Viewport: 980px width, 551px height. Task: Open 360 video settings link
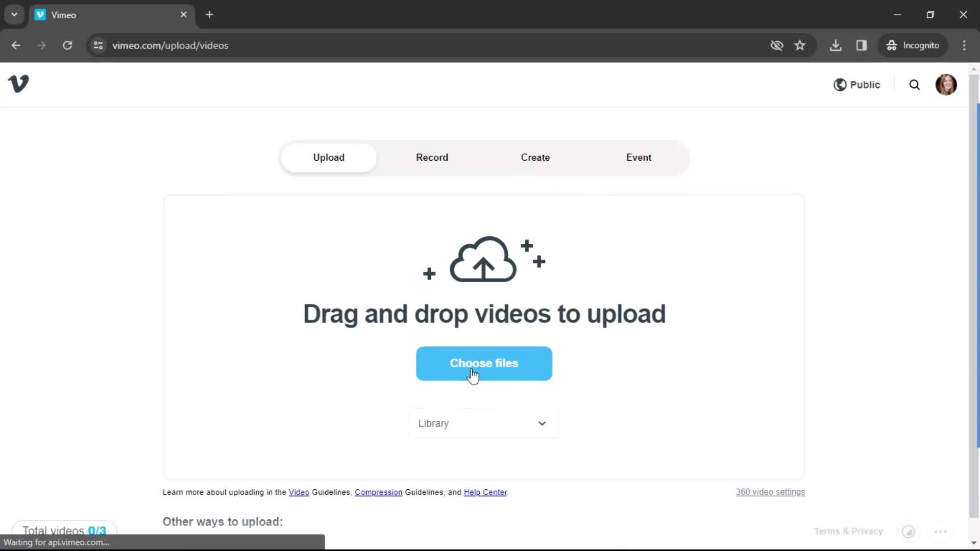coord(770,492)
